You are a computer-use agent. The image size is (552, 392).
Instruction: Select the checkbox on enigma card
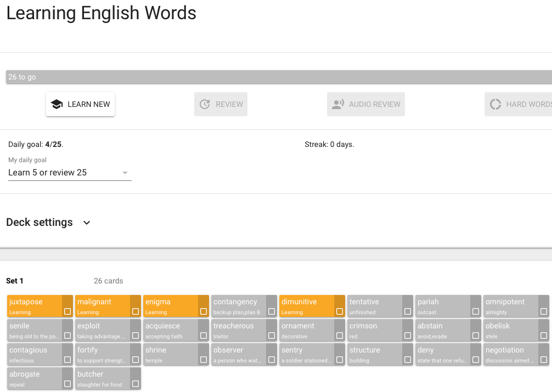(x=204, y=311)
